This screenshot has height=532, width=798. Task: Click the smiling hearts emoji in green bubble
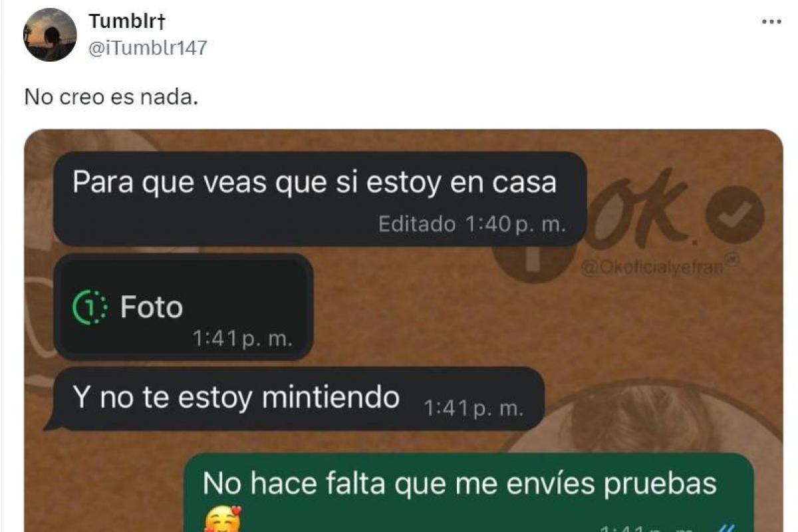221,521
